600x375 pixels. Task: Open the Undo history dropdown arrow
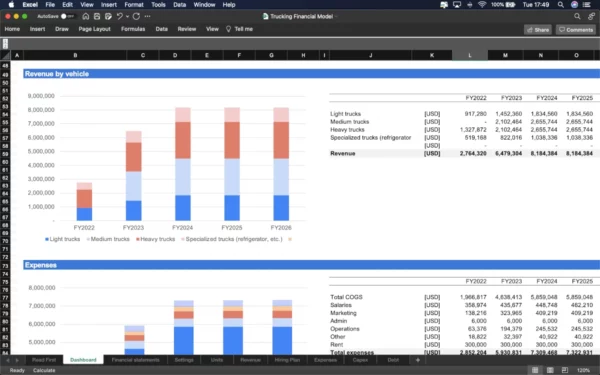tap(127, 16)
